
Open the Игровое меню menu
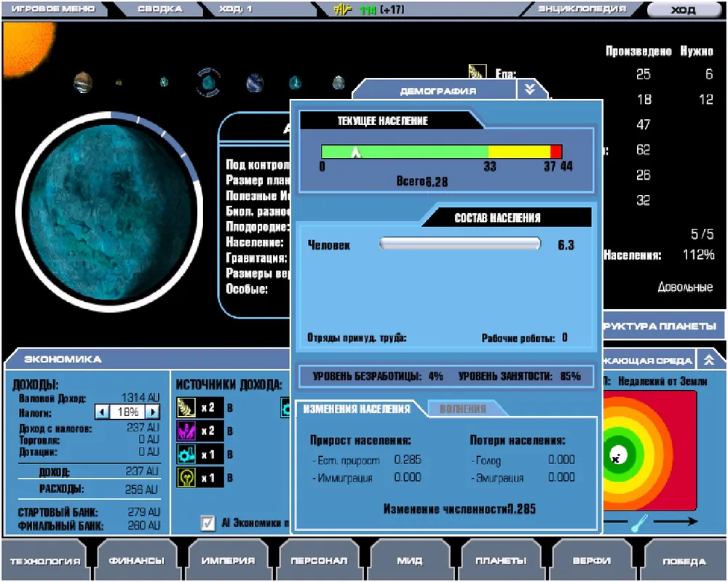[x=53, y=9]
